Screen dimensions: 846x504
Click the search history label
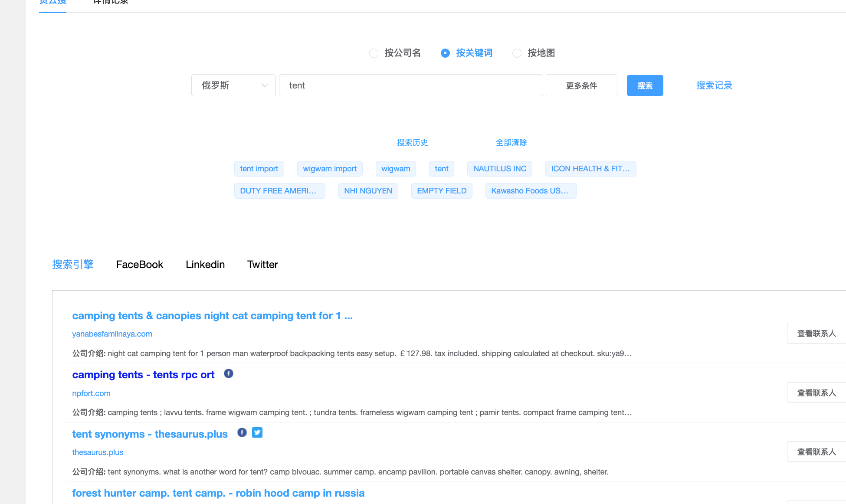coord(412,143)
